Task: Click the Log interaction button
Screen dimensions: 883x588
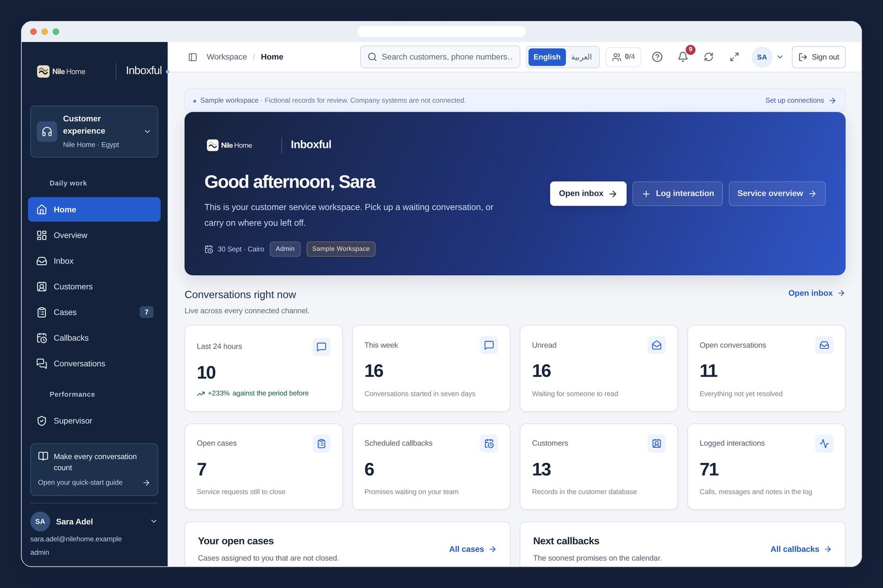Action: 678,194
